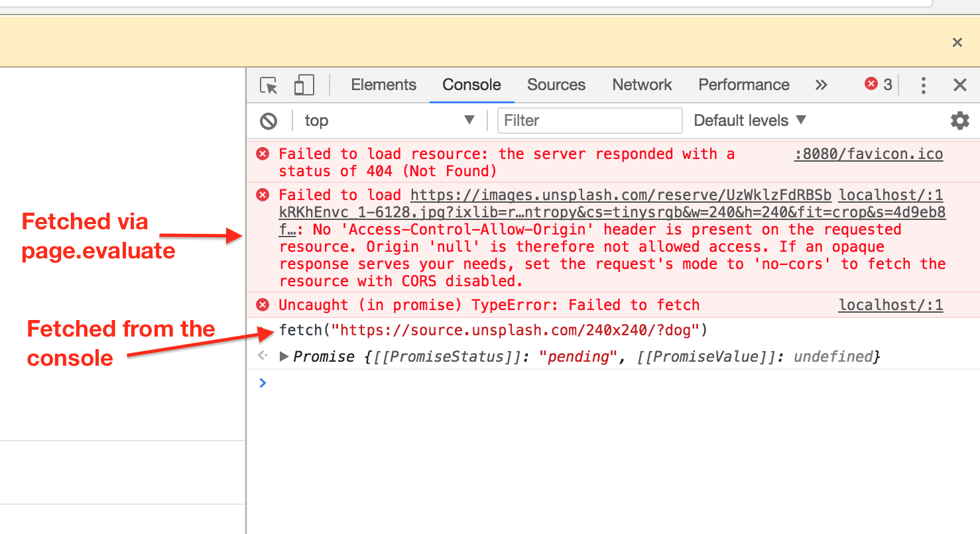Open console settings with the gear icon

pyautogui.click(x=959, y=120)
